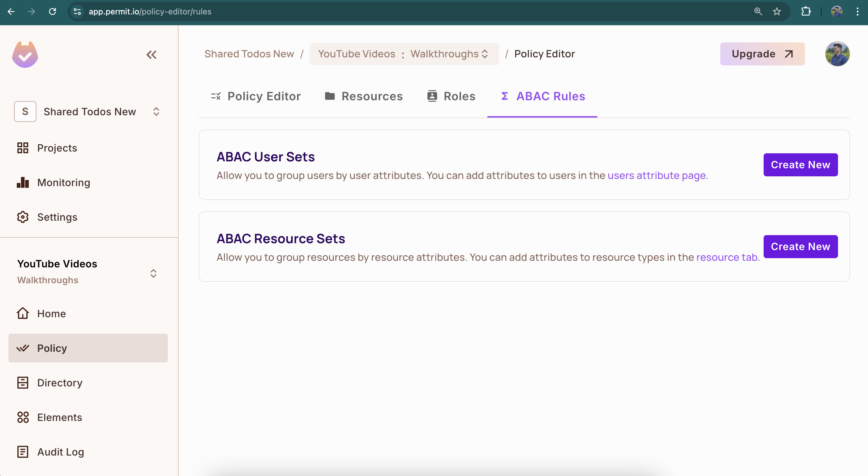This screenshot has width=868, height=476.
Task: Open Elements in the sidebar
Action: pyautogui.click(x=88, y=418)
